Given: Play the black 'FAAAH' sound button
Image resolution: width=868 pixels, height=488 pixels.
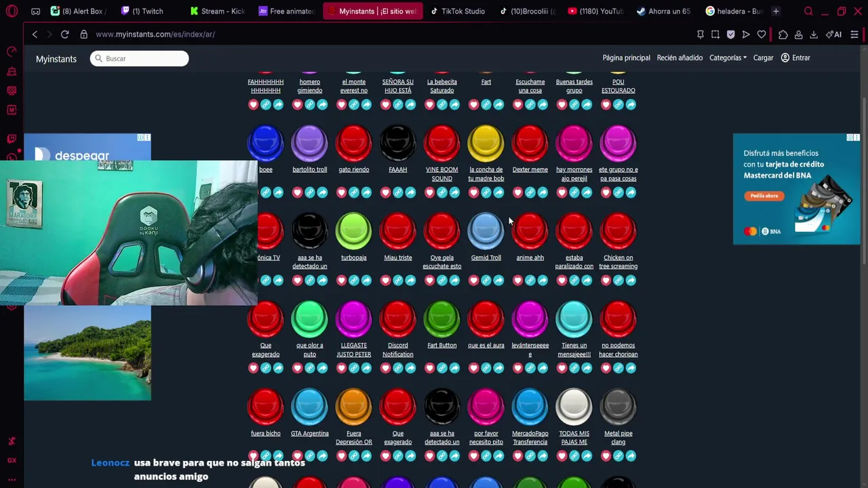Looking at the screenshot, I should click(397, 143).
